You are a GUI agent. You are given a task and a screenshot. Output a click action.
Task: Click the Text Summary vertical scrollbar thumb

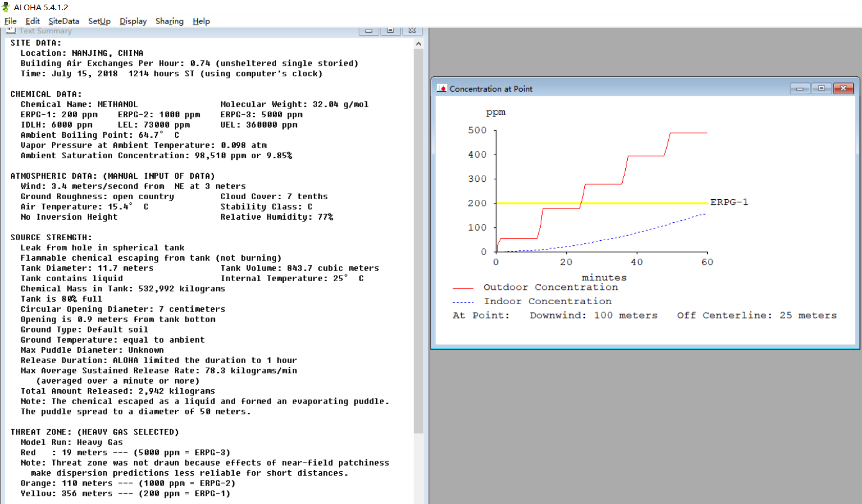pyautogui.click(x=419, y=241)
